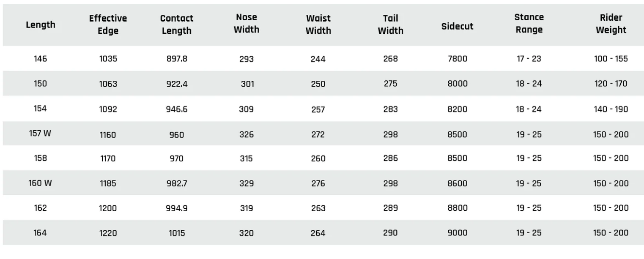Click sidecut value 9000

[x=458, y=233]
